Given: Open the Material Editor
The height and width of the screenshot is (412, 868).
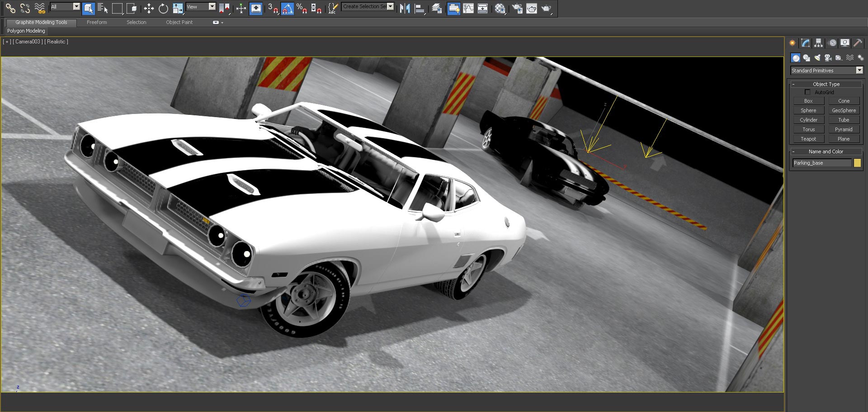Looking at the screenshot, I should tap(500, 8).
